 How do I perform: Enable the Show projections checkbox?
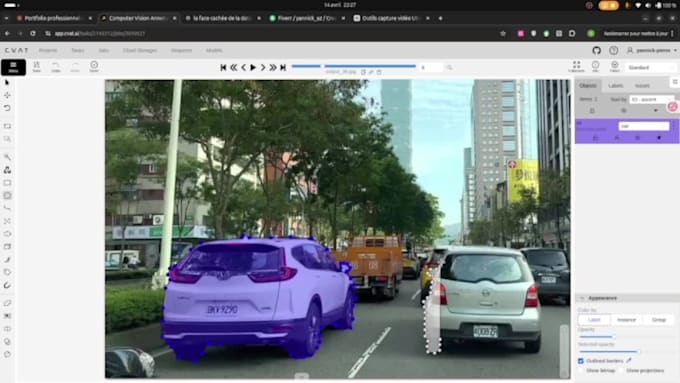point(621,370)
